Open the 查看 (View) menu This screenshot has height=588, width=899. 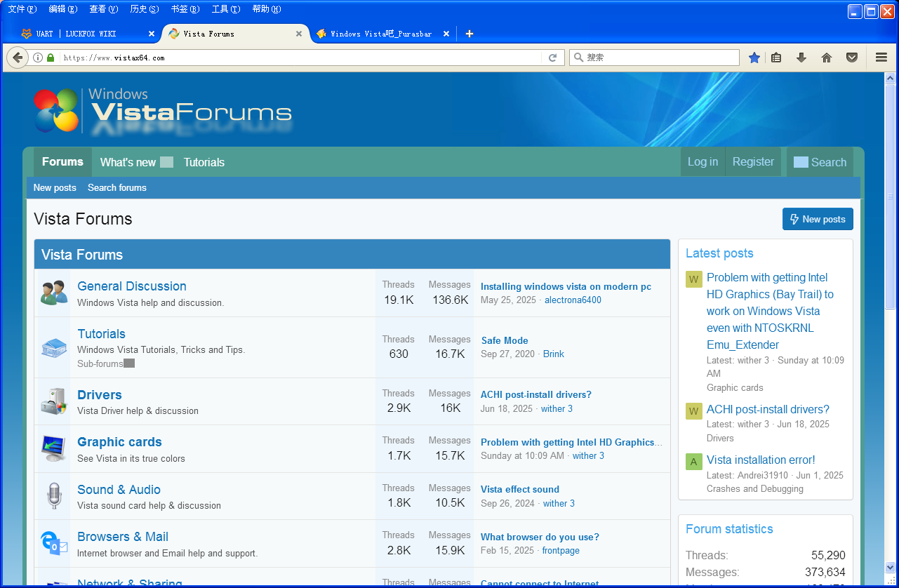click(103, 9)
